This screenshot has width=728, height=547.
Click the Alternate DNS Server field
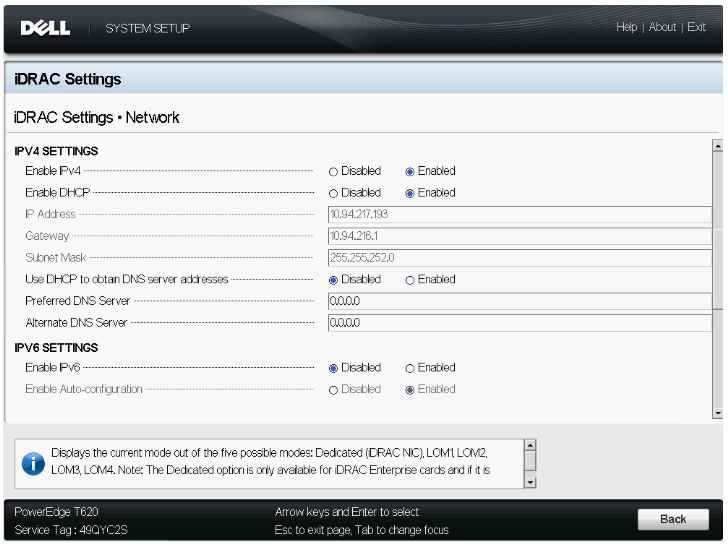pyautogui.click(x=519, y=323)
